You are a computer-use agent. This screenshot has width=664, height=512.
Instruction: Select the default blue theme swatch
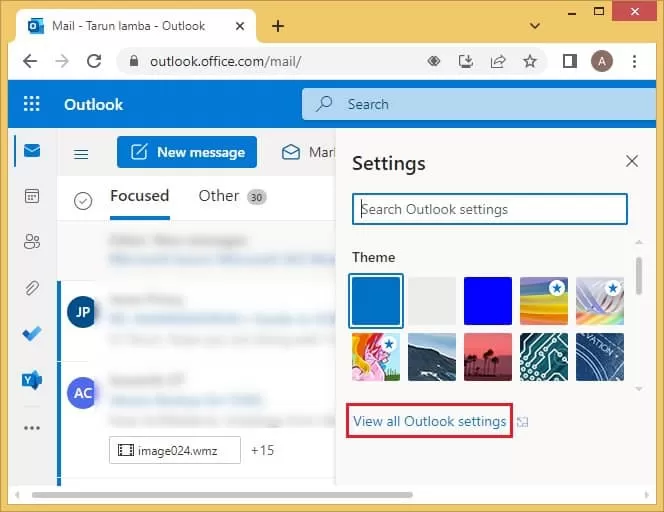(x=376, y=301)
